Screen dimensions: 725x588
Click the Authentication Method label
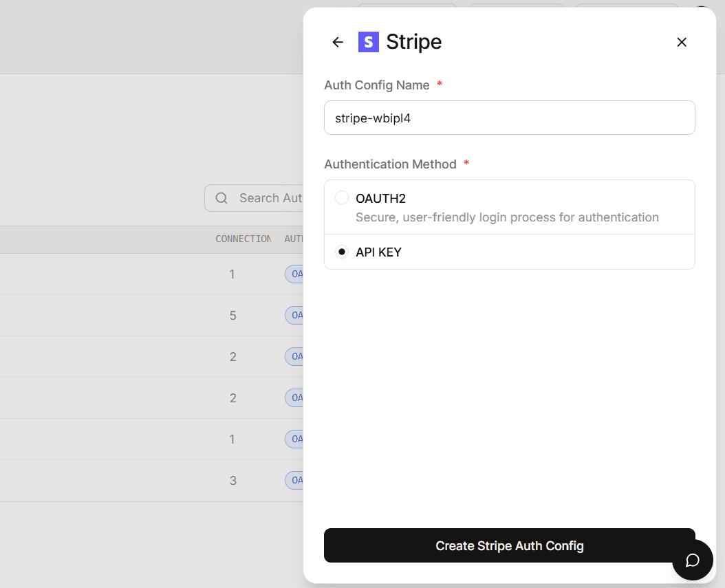tap(390, 164)
